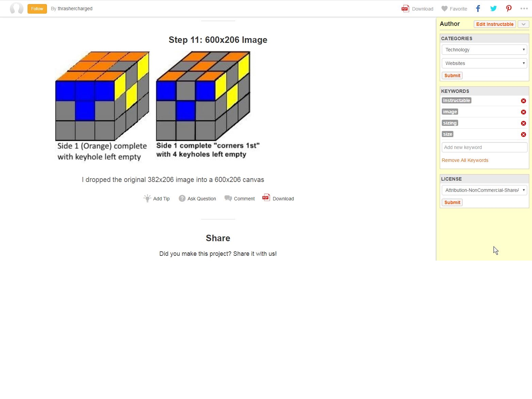Focus the Add new keyword field
The height and width of the screenshot is (399, 532).
click(x=484, y=147)
